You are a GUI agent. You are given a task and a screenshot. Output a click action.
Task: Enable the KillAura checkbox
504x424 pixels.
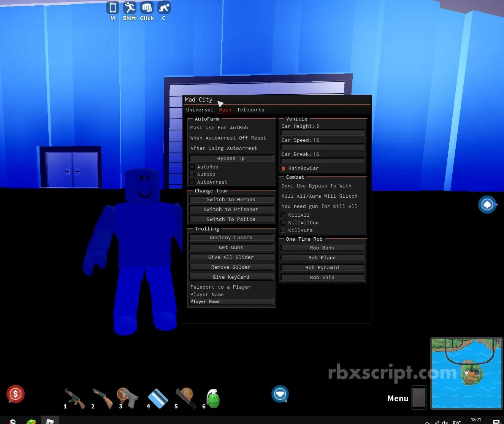click(283, 230)
